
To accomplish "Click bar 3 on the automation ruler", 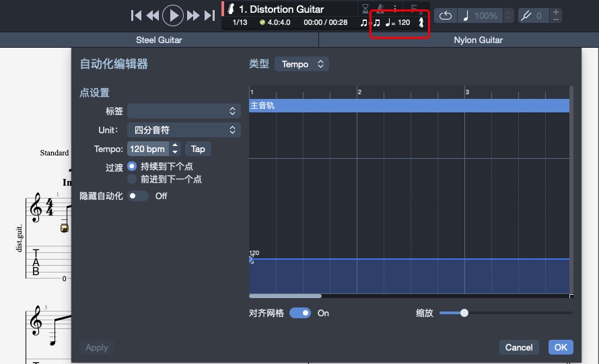I will pyautogui.click(x=467, y=92).
